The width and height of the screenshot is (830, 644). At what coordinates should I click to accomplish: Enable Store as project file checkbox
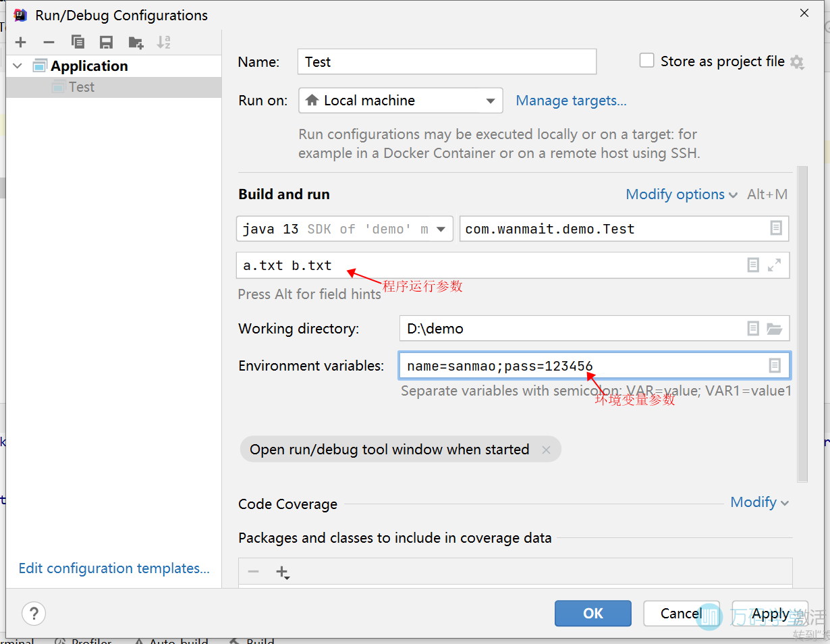[646, 61]
